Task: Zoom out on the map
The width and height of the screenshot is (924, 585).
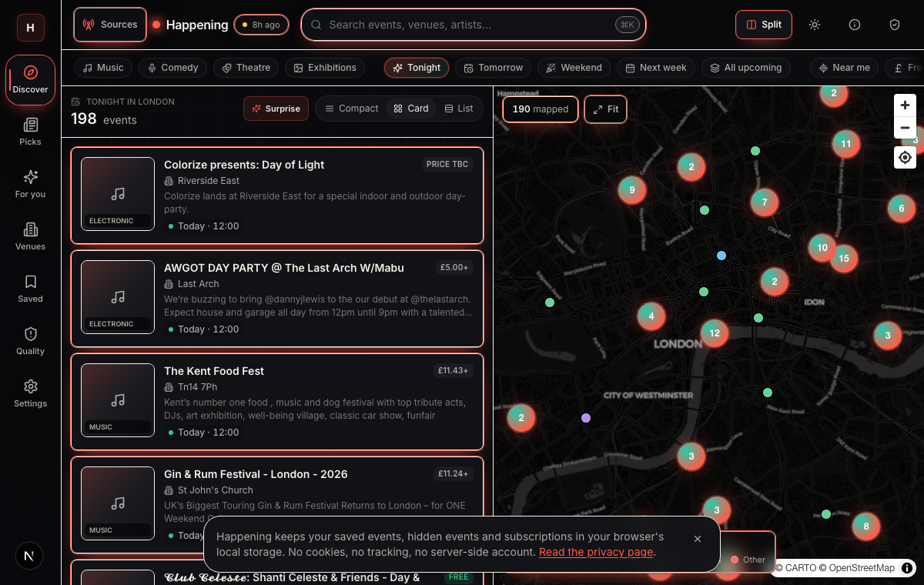Action: (905, 128)
